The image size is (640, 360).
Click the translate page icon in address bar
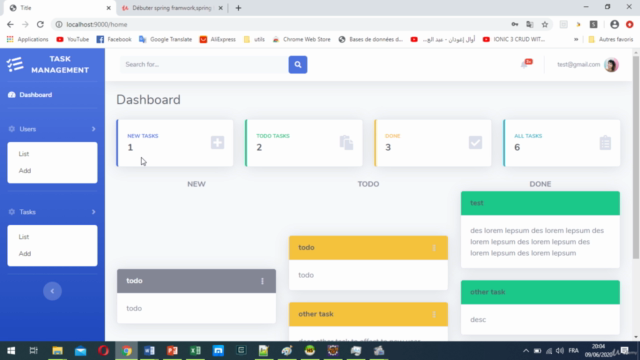tap(530, 24)
